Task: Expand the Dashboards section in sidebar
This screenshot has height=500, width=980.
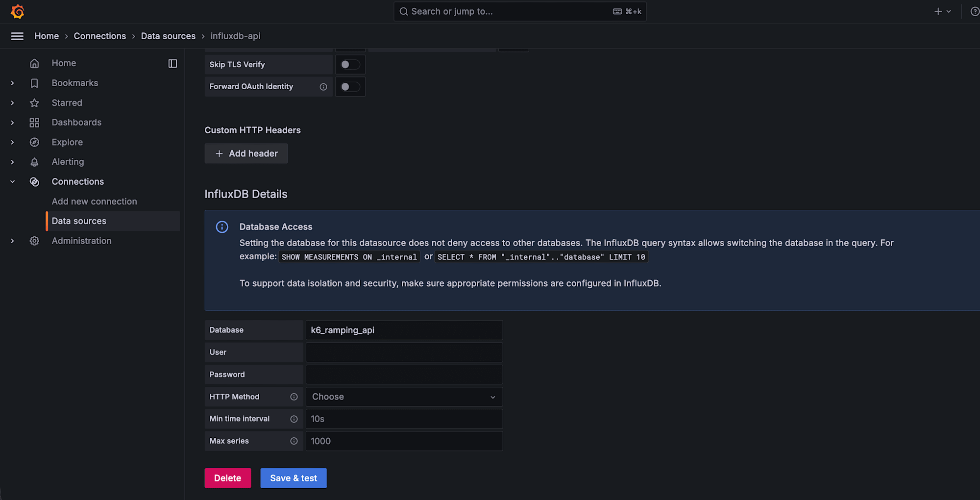Action: pyautogui.click(x=12, y=123)
